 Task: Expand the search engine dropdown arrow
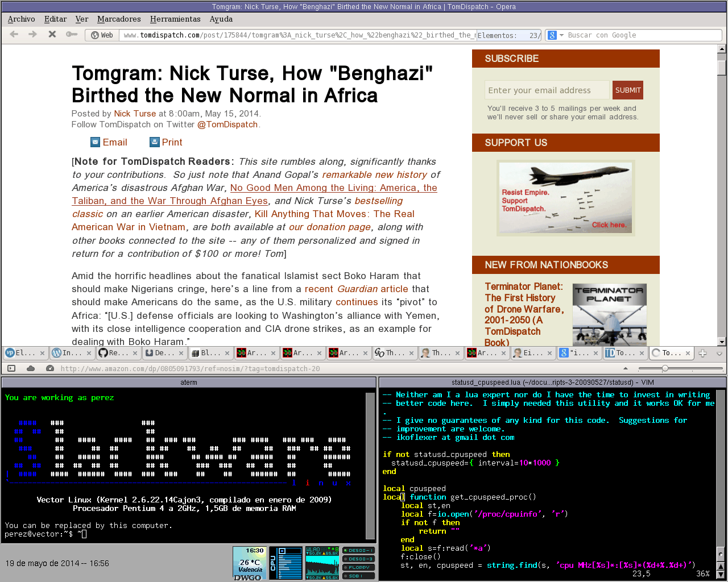tap(562, 35)
